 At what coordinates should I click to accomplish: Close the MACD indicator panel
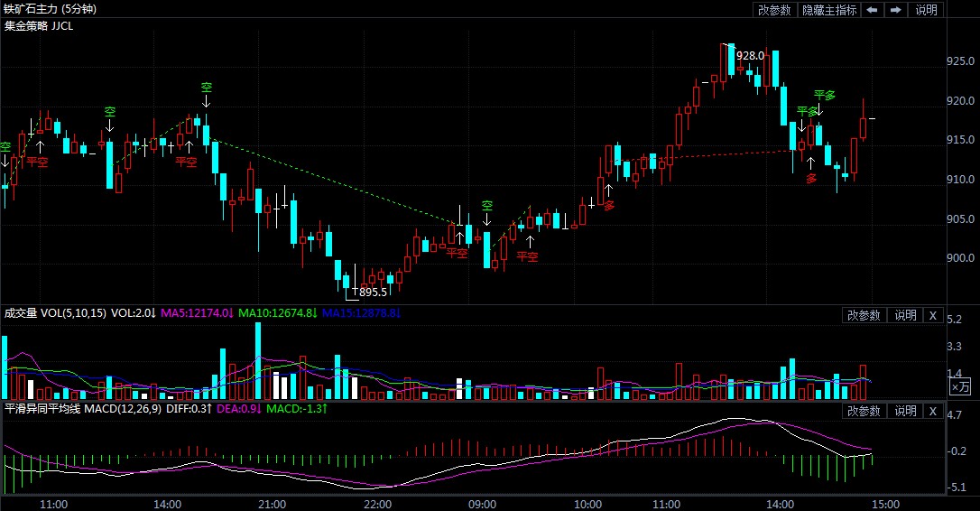[x=933, y=411]
